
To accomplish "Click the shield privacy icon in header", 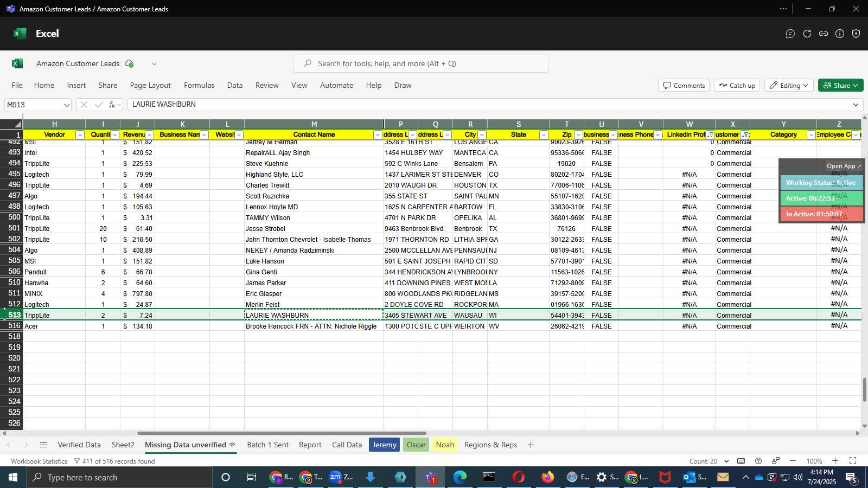I will 856,34.
